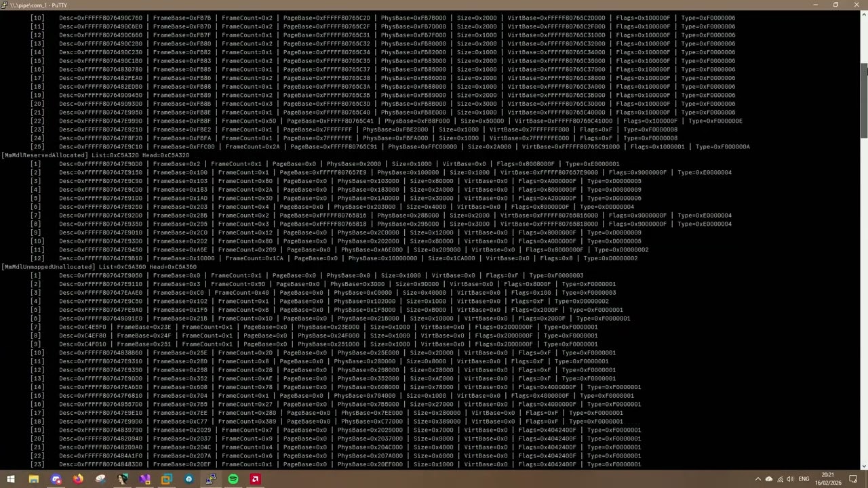
Task: Open File Explorer from the taskbar
Action: [x=33, y=479]
